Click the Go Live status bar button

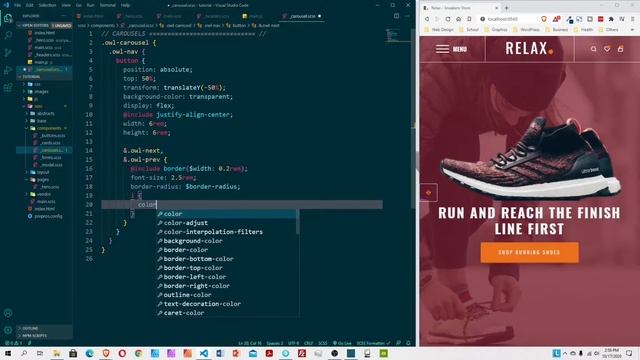(342, 343)
